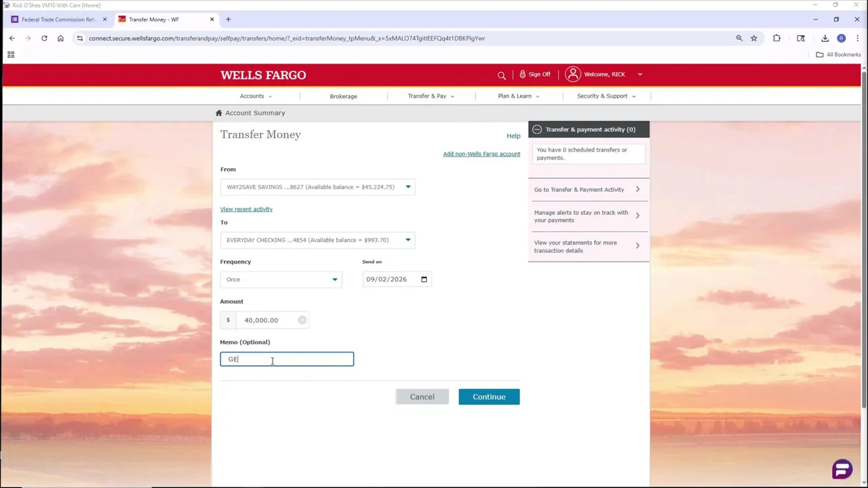
Task: Open the chat assistant bubble icon
Action: [x=842, y=469]
